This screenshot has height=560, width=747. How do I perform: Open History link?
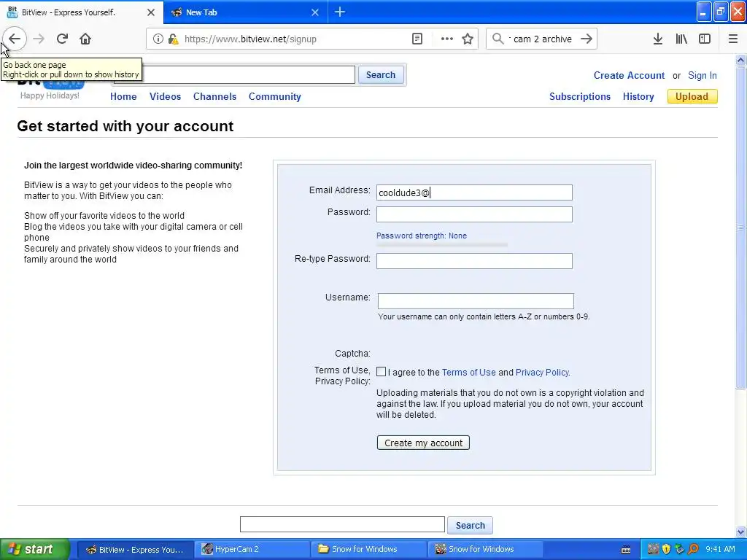click(x=638, y=97)
